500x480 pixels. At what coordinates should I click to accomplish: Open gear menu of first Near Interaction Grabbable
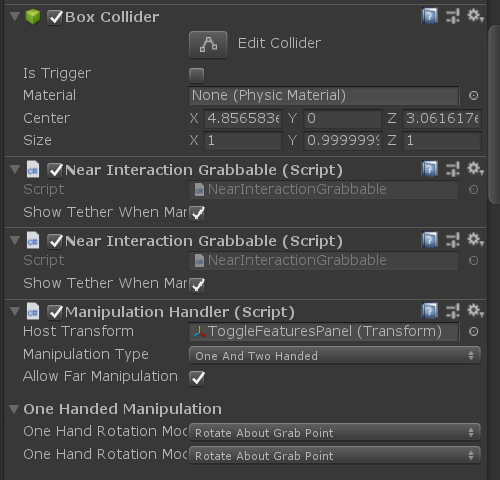click(x=475, y=169)
